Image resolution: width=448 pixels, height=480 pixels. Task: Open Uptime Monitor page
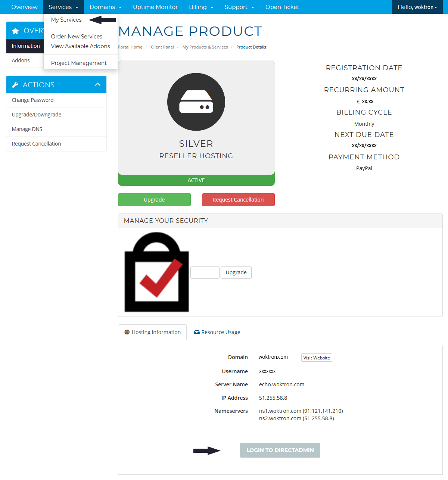(x=155, y=7)
